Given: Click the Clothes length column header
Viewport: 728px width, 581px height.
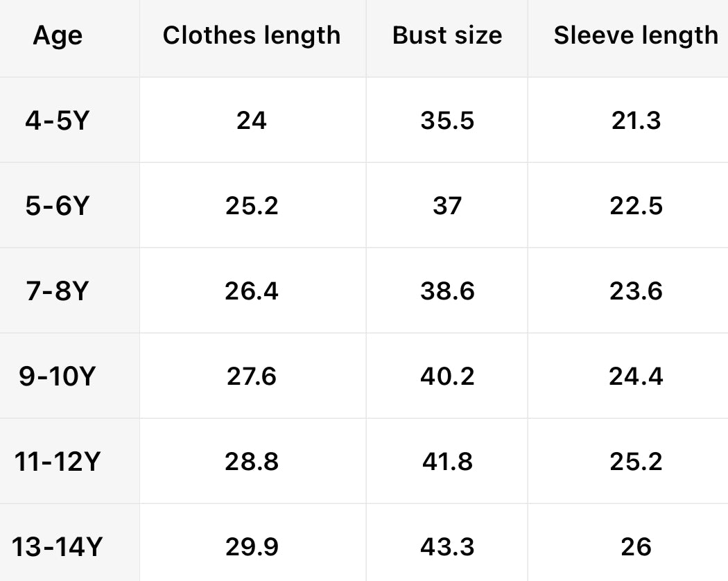Looking at the screenshot, I should point(252,36).
